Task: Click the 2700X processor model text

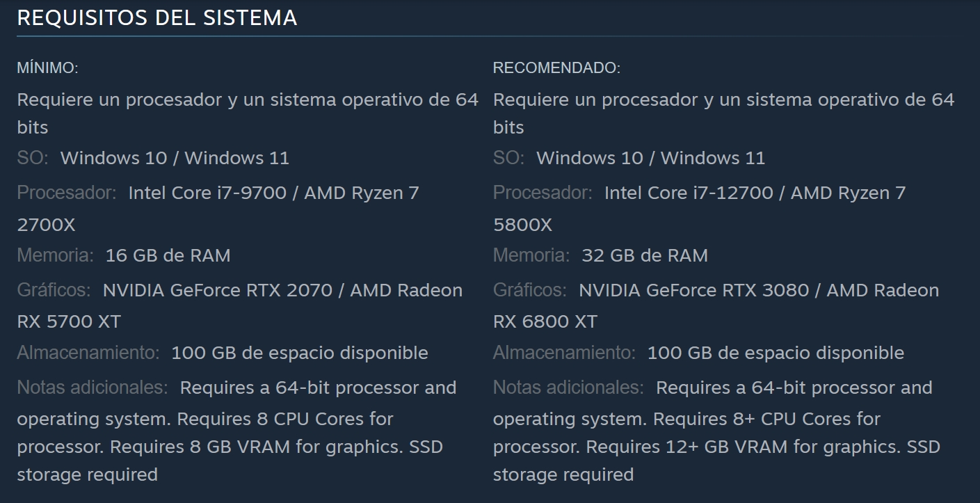Action: [x=46, y=225]
